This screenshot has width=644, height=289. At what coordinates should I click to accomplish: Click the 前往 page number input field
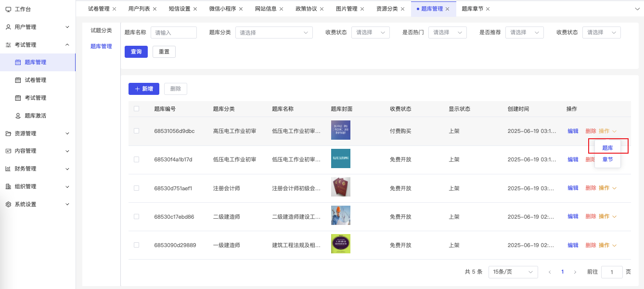click(612, 272)
